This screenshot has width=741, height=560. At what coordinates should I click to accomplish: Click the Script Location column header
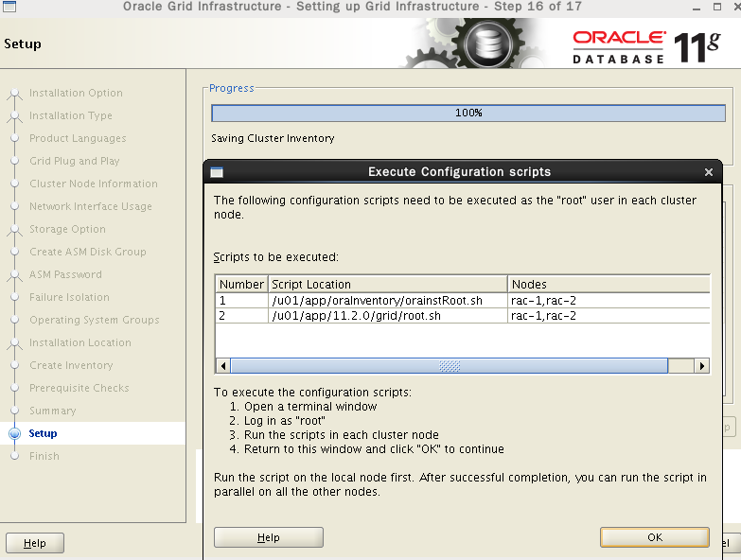pyautogui.click(x=388, y=284)
